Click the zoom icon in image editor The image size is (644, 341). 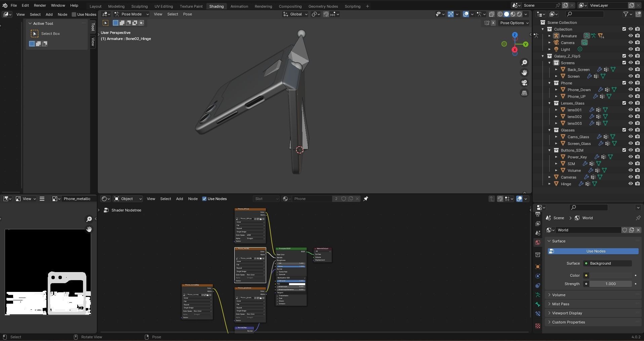[x=89, y=219]
